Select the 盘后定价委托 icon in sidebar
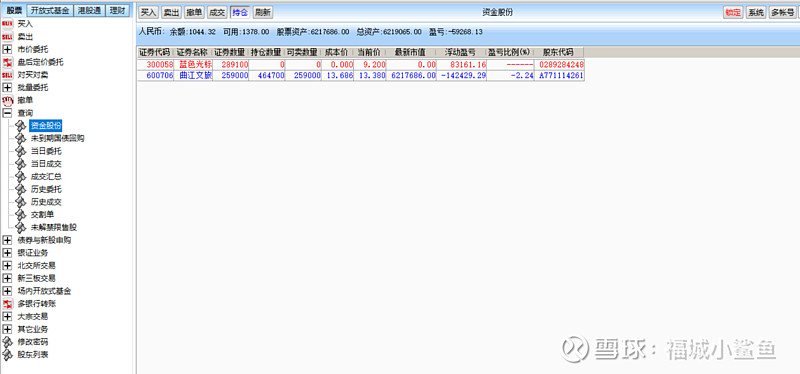Image resolution: width=800 pixels, height=374 pixels. (8, 62)
